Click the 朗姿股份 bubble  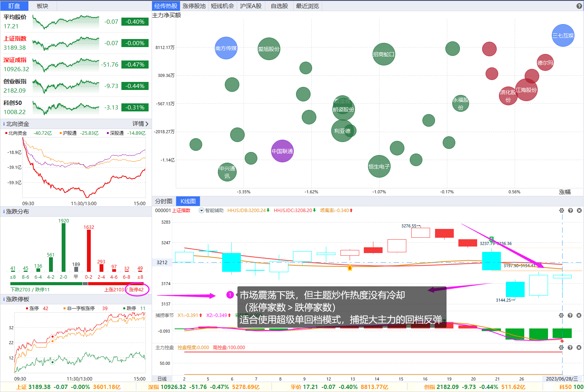pyautogui.click(x=344, y=109)
